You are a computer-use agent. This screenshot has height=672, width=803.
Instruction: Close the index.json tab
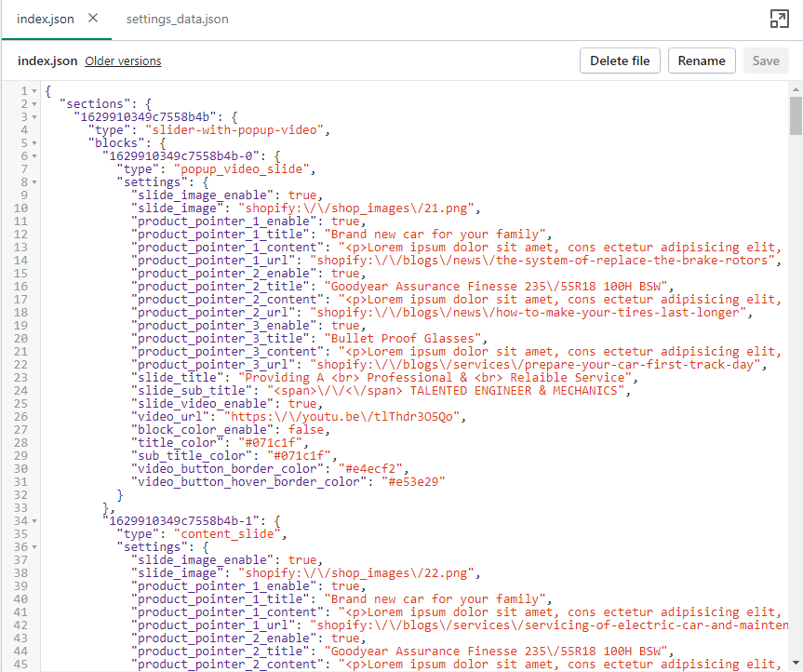coord(93,19)
